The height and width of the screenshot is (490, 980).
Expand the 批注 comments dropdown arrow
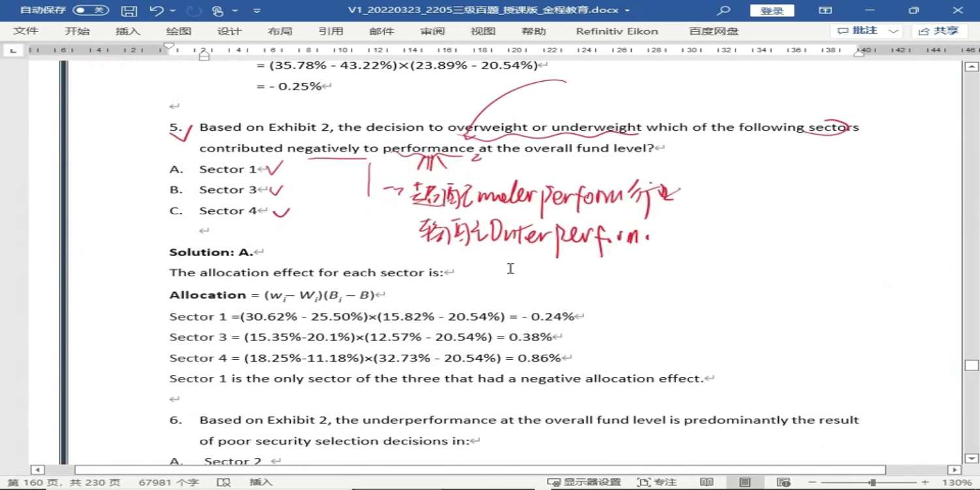click(894, 31)
